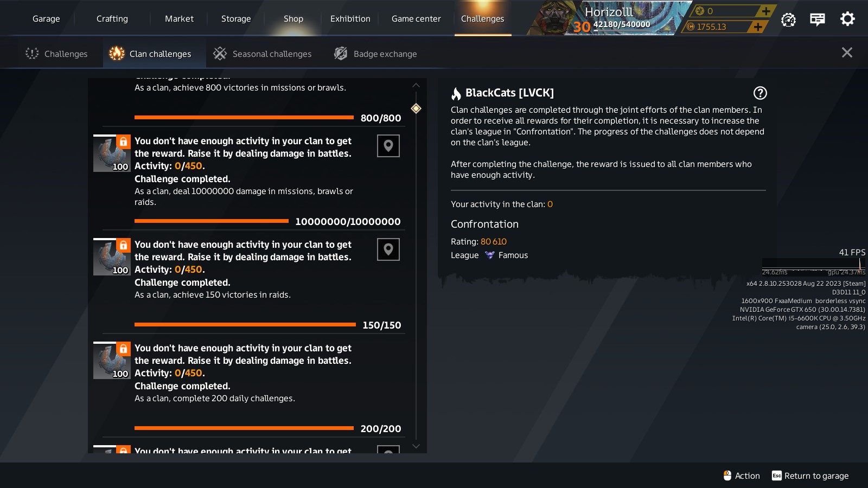Click the BlackCats clan flame emblem
Screen dimensions: 868x488
point(456,94)
